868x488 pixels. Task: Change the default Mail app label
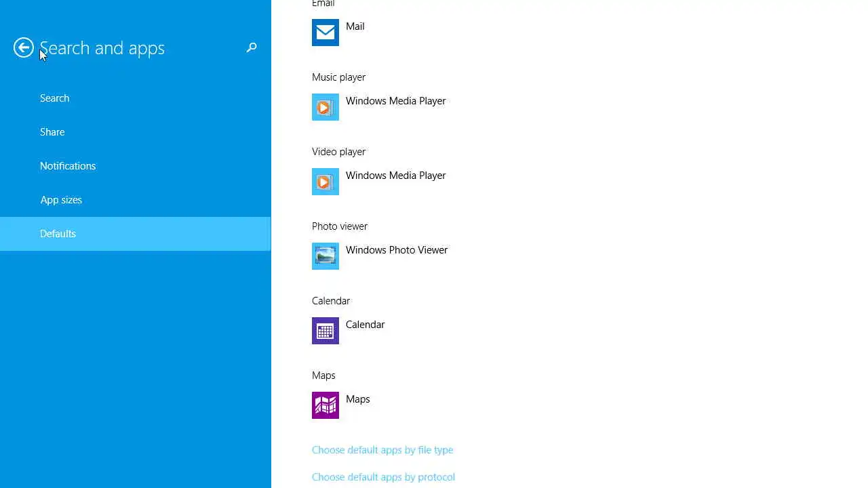click(355, 26)
